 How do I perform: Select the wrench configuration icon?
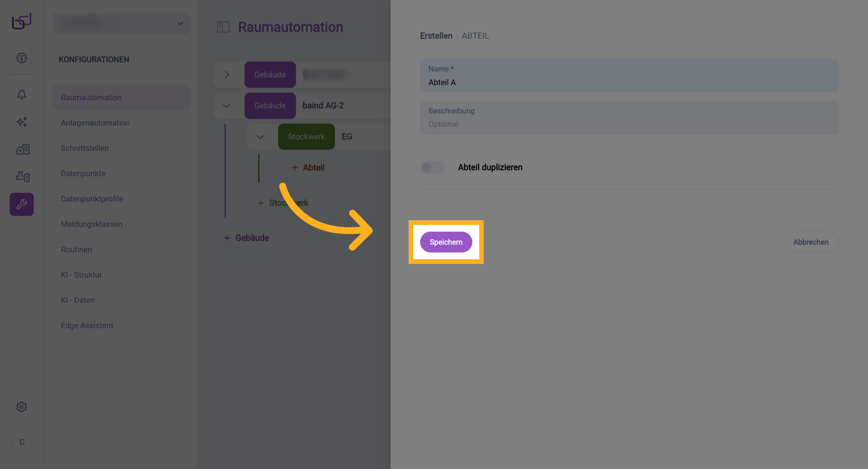pyautogui.click(x=22, y=204)
